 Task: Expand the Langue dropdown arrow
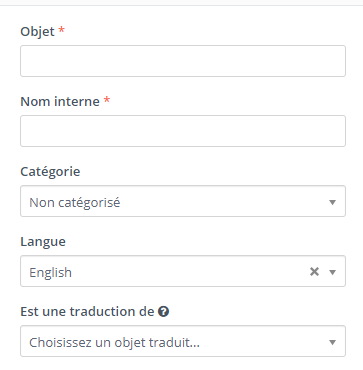pos(332,272)
